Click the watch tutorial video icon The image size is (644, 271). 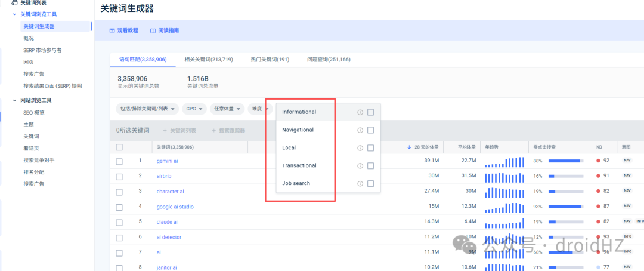[x=112, y=30]
